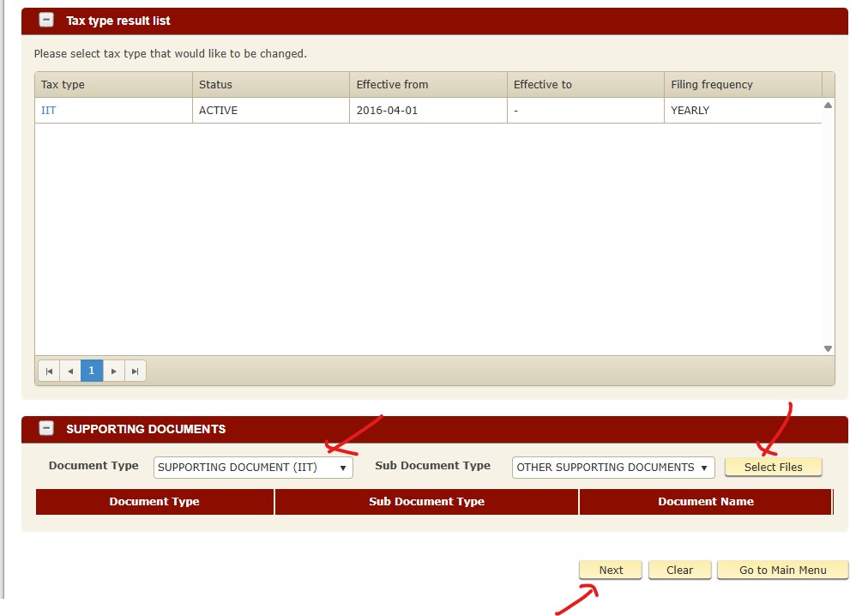The image size is (862, 616).
Task: Click the Select Files button
Action: click(773, 468)
